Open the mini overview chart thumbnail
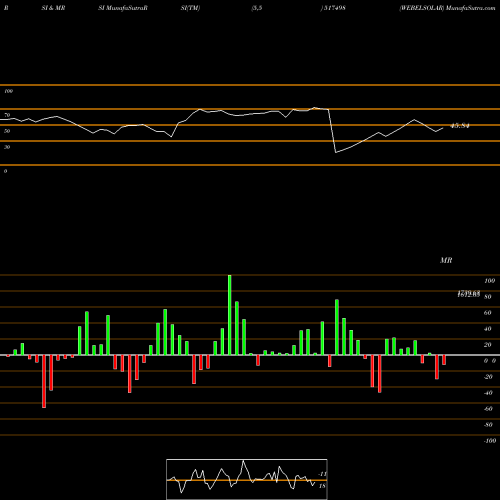The height and width of the screenshot is (500, 500). 247,479
